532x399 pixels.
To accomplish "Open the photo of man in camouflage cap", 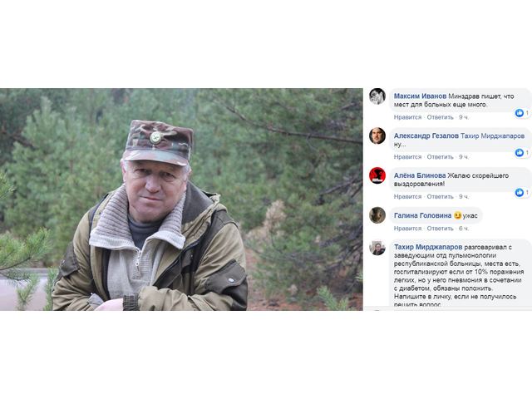I will 181,199.
